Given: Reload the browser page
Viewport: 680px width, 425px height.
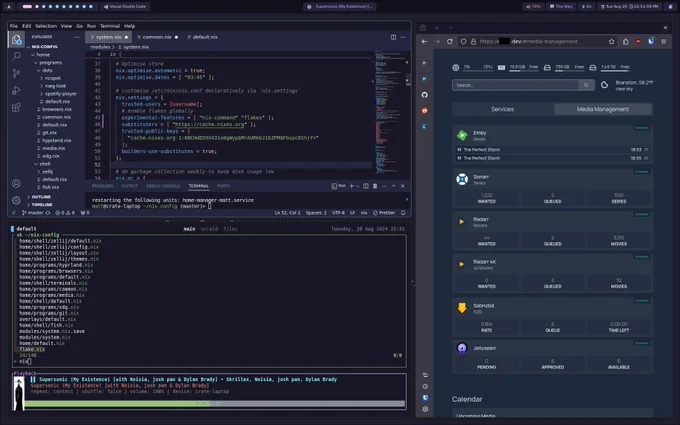Looking at the screenshot, I should coord(450,42).
